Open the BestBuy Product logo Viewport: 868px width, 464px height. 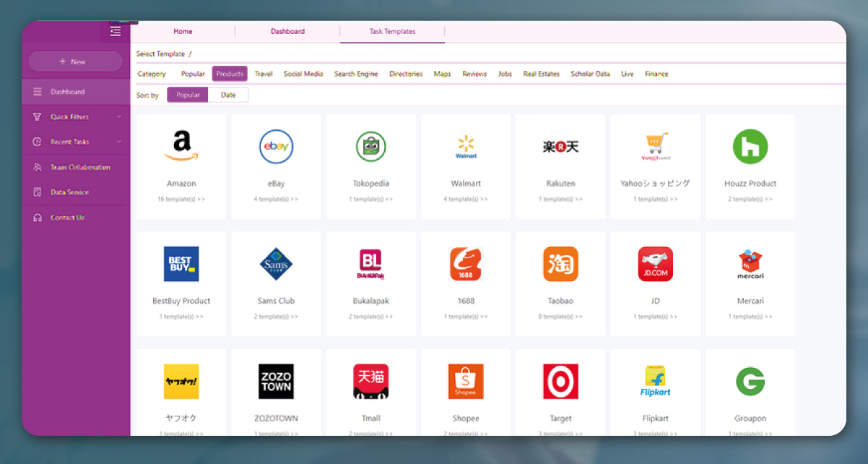[x=181, y=265]
